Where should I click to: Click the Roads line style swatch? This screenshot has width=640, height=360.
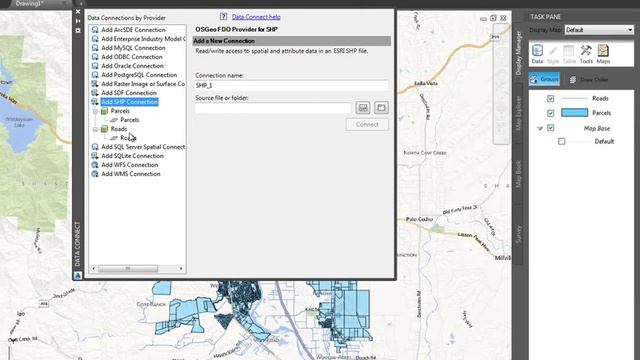coord(574,98)
